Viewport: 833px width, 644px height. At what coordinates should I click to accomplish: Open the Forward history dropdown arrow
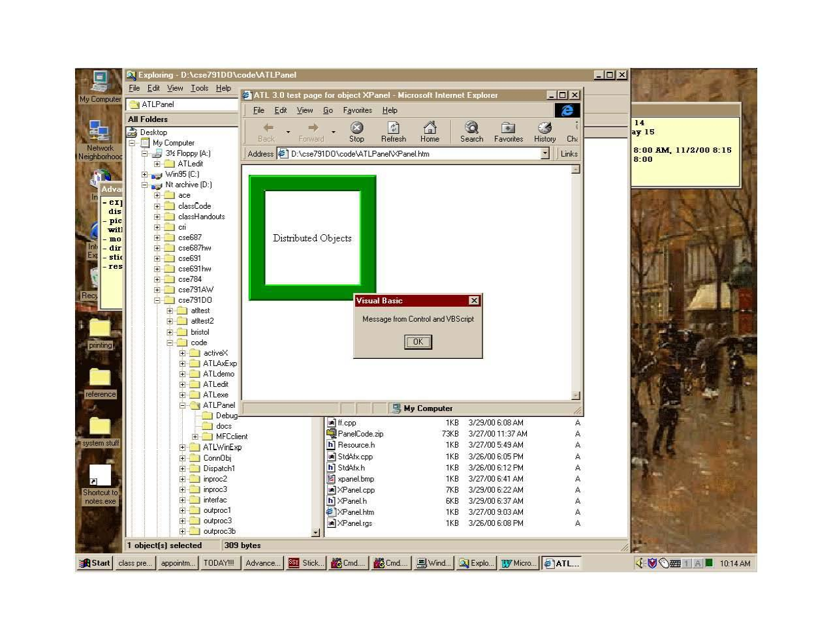pyautogui.click(x=333, y=132)
